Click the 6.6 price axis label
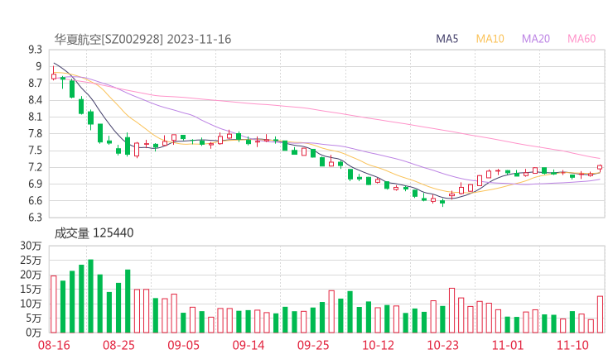The width and height of the screenshot is (613, 364). coord(35,201)
